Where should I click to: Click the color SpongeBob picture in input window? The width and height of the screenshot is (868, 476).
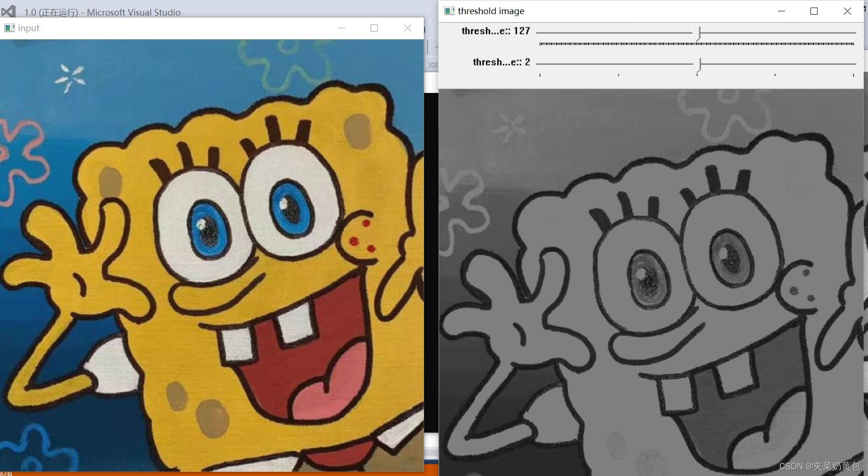click(x=212, y=255)
